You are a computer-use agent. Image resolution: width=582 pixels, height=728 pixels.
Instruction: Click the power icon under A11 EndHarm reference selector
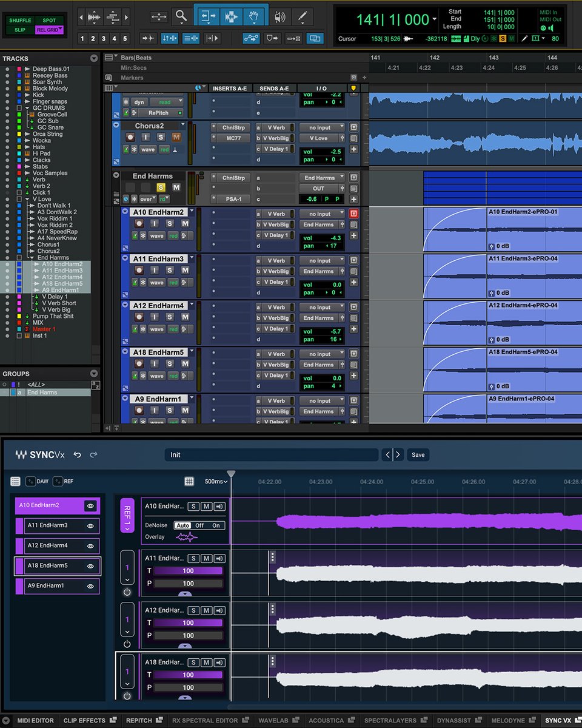[x=127, y=592]
